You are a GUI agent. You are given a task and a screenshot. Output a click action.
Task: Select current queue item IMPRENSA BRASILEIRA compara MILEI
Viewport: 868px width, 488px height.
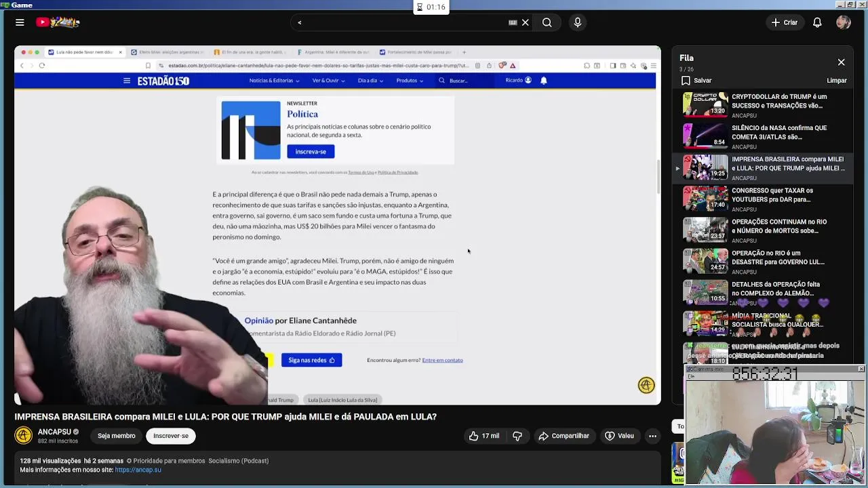763,168
